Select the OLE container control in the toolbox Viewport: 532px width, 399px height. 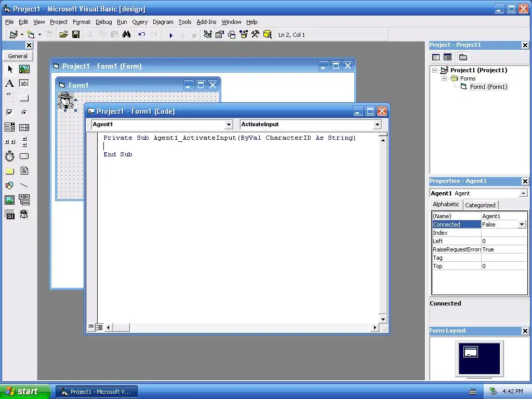10,214
